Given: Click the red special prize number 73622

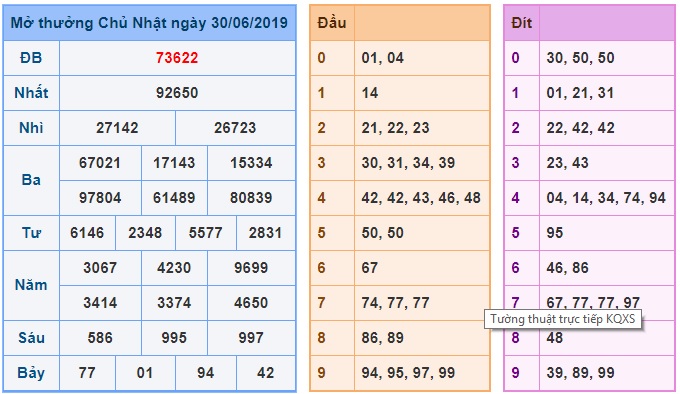Looking at the screenshot, I should [177, 58].
